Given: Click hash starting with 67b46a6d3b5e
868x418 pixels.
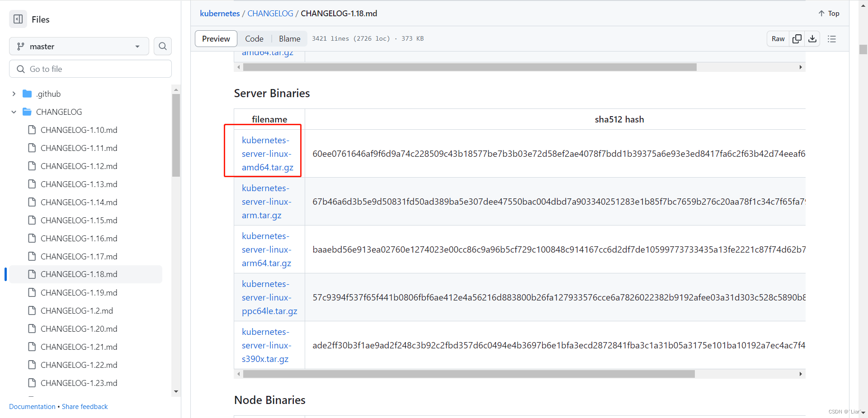Looking at the screenshot, I should 559,202.
